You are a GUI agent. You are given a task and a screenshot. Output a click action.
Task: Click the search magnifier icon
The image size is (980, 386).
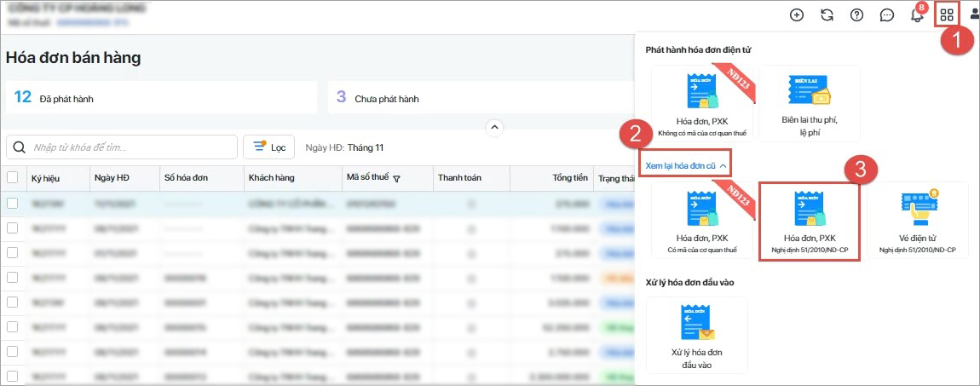20,147
